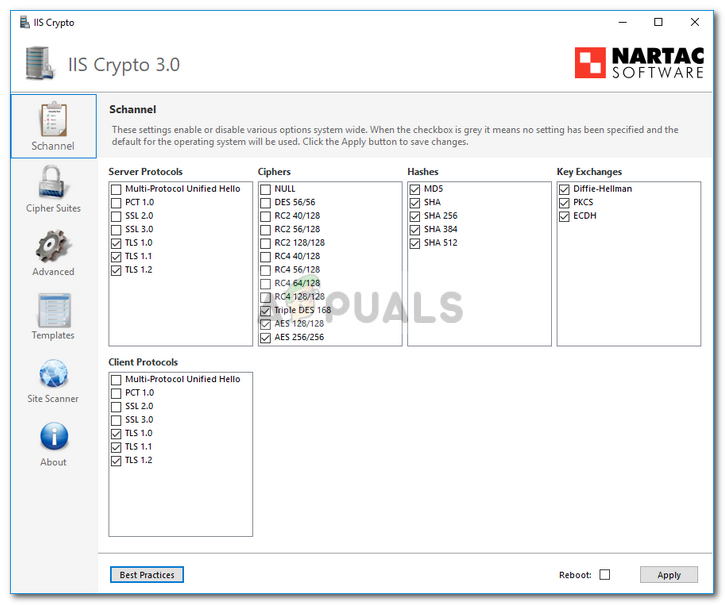Screen dimensions: 725x605
Task: Disable PKCS key exchange
Action: click(x=564, y=203)
